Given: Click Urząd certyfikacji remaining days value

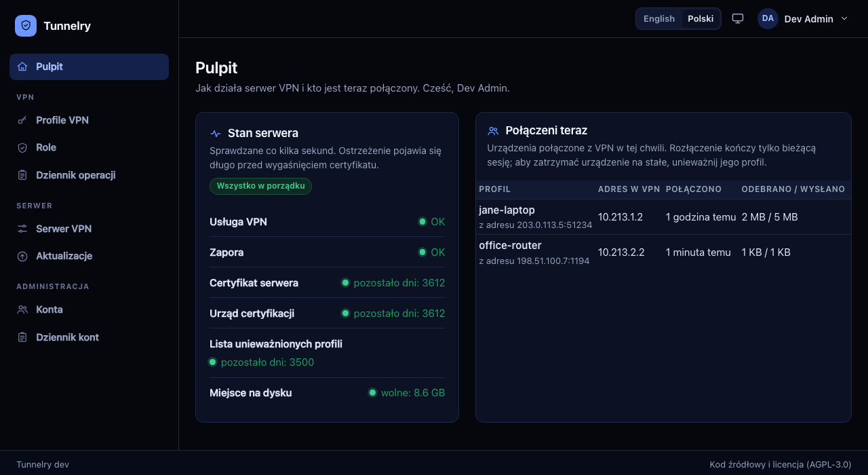Looking at the screenshot, I should (393, 313).
